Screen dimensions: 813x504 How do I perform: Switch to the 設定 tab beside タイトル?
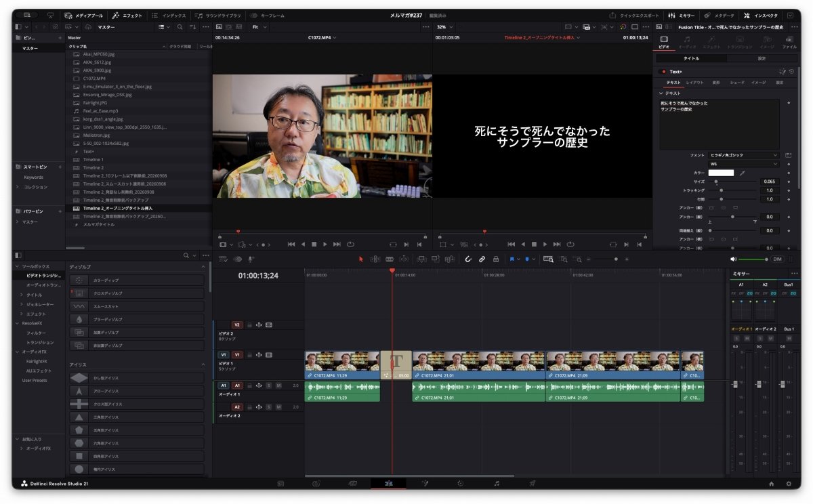(762, 58)
